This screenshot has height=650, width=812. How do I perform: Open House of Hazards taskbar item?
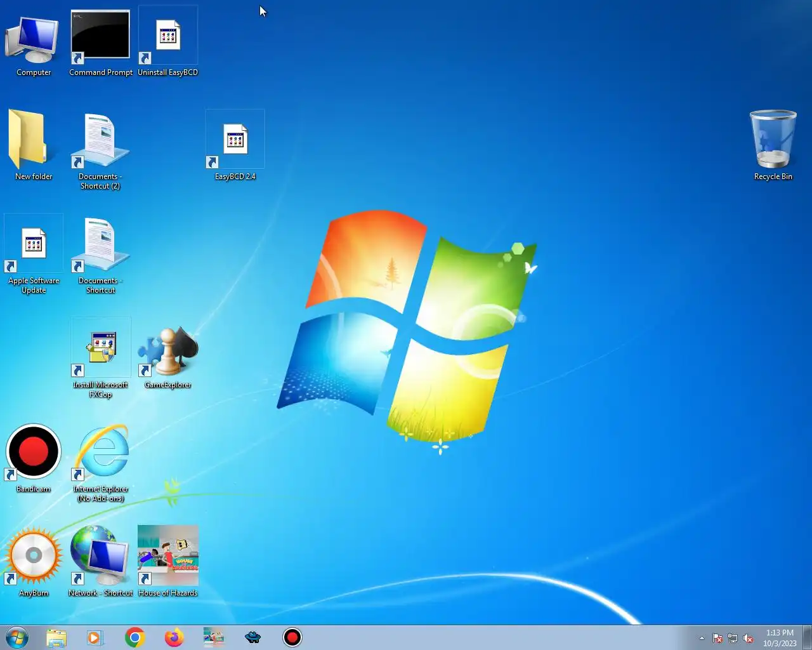(x=213, y=637)
